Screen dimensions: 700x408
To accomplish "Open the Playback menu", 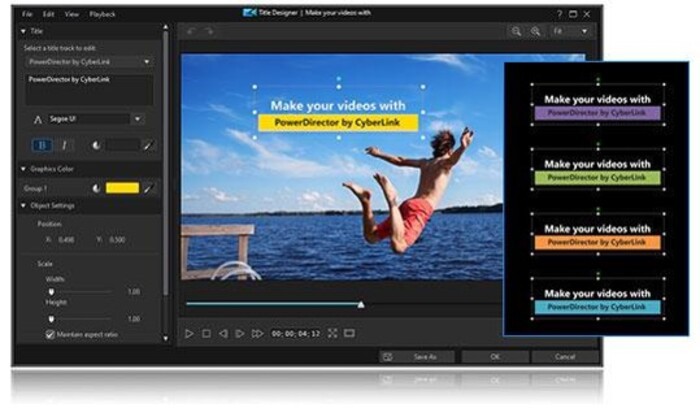I will click(x=102, y=14).
